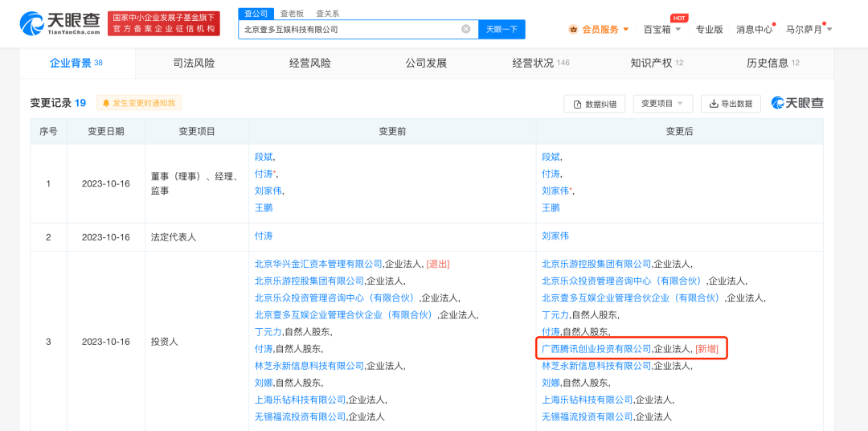This screenshot has width=868, height=431.
Task: Click the download icon in 导出数据
Action: (714, 104)
